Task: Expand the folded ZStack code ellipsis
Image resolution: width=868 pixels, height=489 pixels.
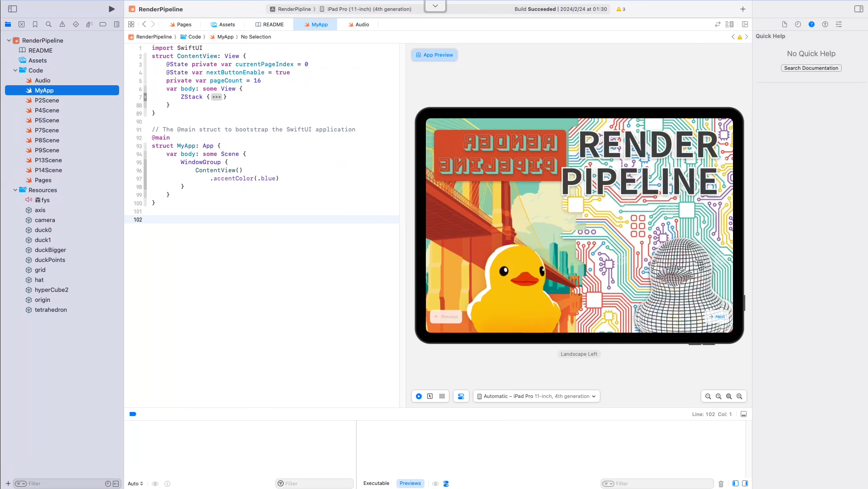Action: click(217, 97)
